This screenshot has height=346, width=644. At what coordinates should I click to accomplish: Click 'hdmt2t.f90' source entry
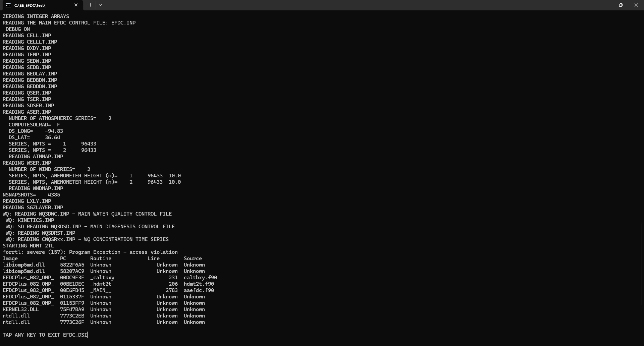199,284
